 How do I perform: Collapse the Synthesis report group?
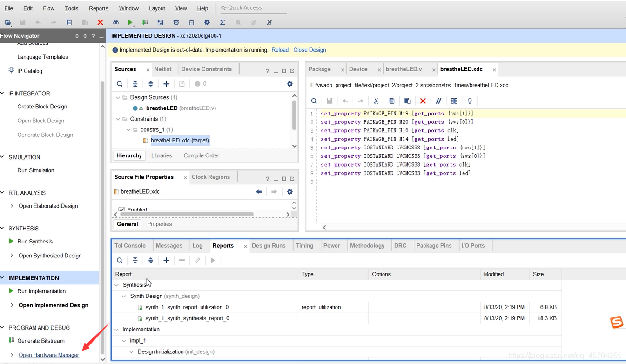pos(117,285)
